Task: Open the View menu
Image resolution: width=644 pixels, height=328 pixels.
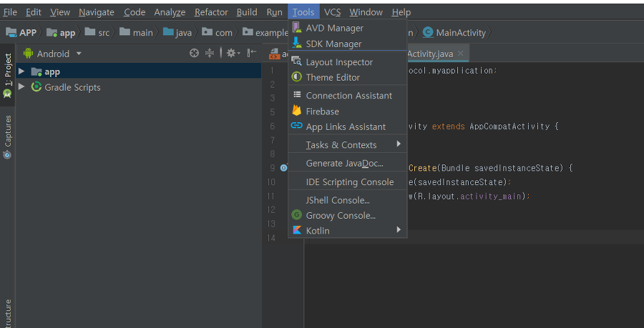Action: (x=60, y=12)
